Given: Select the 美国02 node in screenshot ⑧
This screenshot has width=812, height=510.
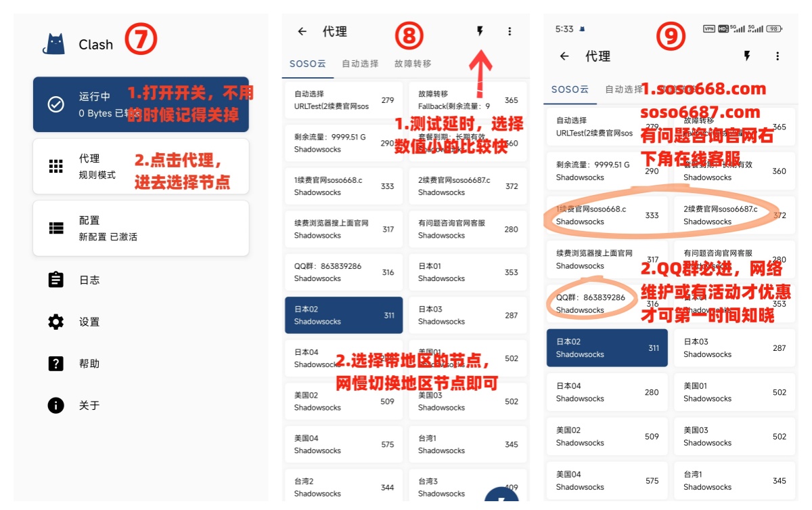Looking at the screenshot, I should point(344,401).
